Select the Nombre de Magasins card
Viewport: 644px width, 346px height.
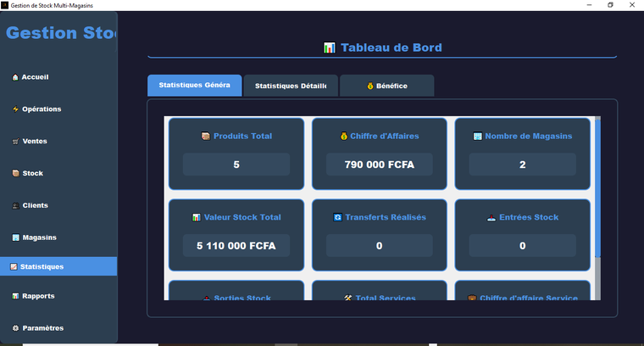[x=522, y=153]
